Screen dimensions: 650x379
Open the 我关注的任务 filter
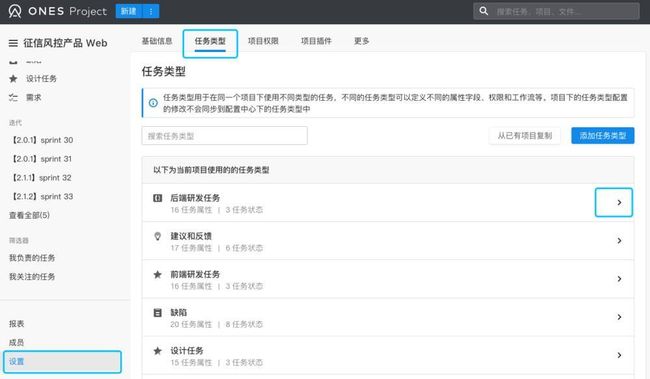32,277
